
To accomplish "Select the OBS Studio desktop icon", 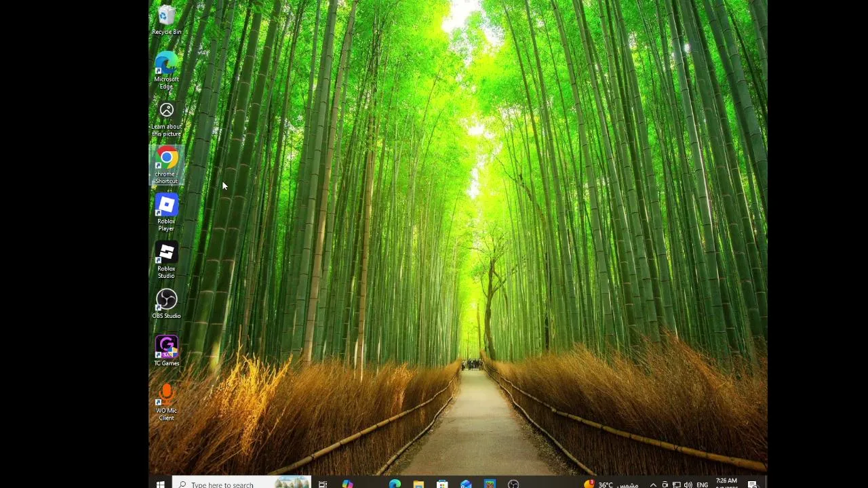I will (x=166, y=304).
